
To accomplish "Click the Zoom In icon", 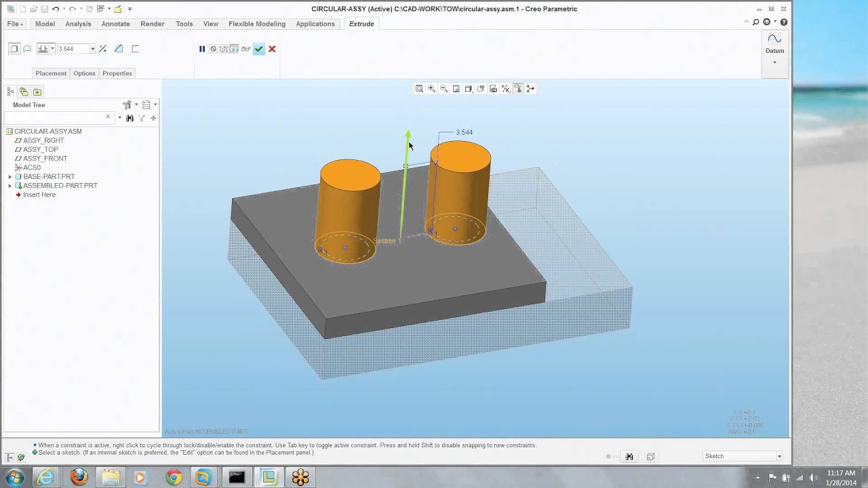I will point(431,89).
